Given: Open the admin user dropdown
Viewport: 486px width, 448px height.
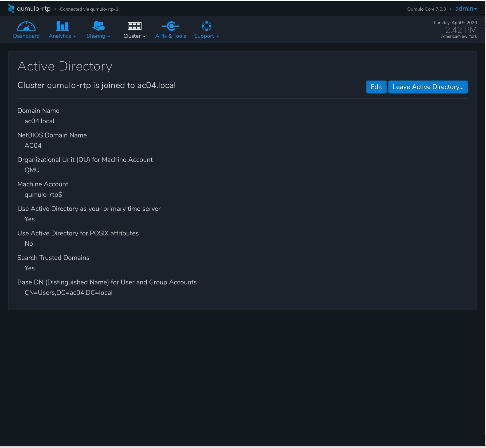Looking at the screenshot, I should tap(466, 9).
